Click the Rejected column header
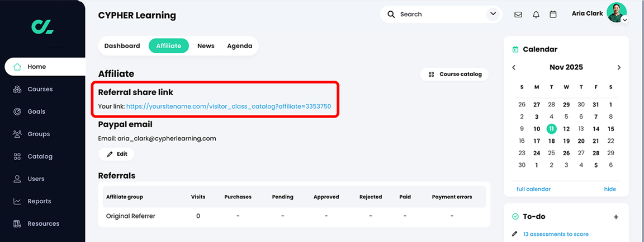 tap(371, 197)
